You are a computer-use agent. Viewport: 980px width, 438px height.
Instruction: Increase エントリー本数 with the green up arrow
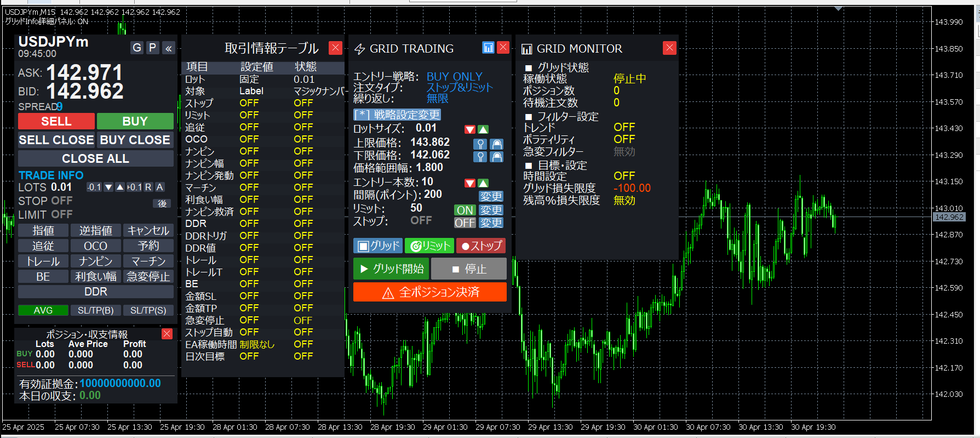coord(483,183)
